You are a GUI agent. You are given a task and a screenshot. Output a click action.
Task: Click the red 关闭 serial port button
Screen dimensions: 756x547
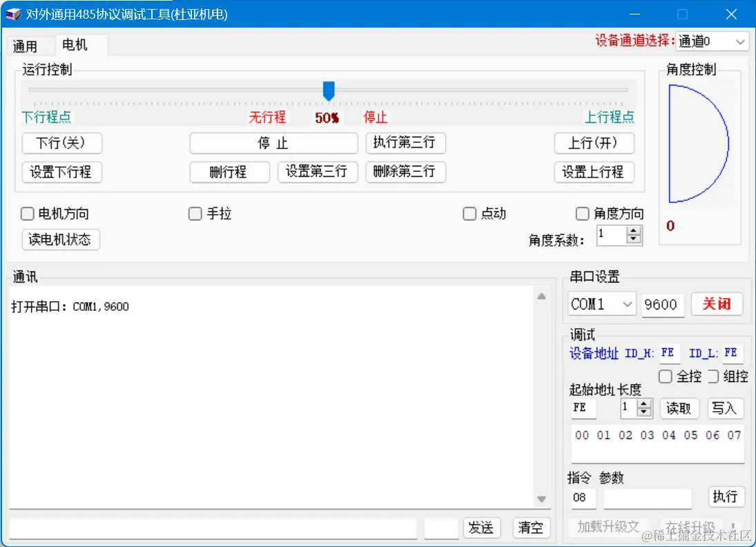tap(717, 304)
